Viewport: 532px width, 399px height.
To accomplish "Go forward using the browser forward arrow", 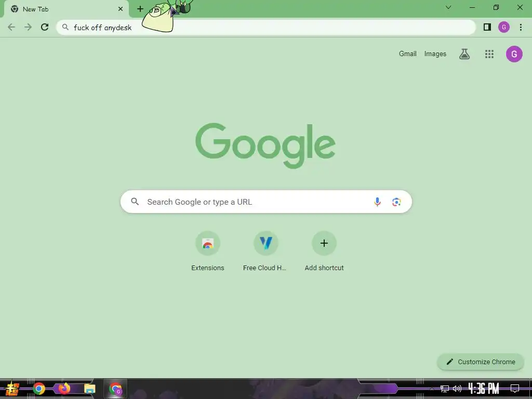I will [x=28, y=27].
